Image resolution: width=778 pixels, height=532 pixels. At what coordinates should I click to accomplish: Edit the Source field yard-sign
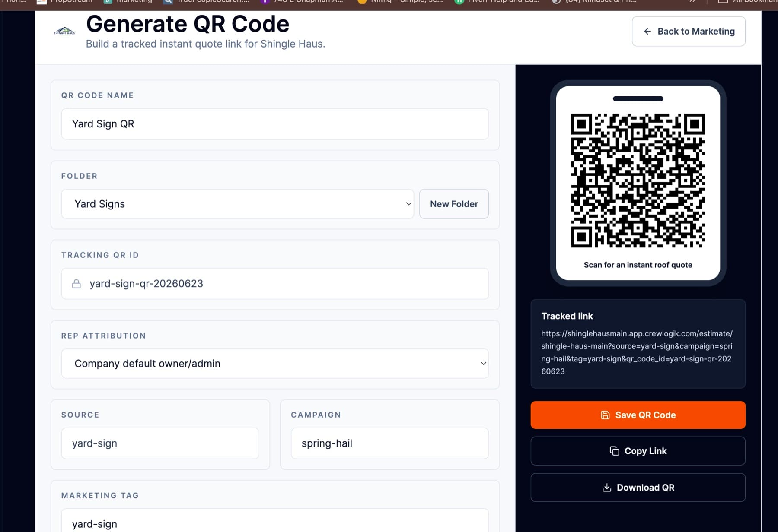point(160,443)
